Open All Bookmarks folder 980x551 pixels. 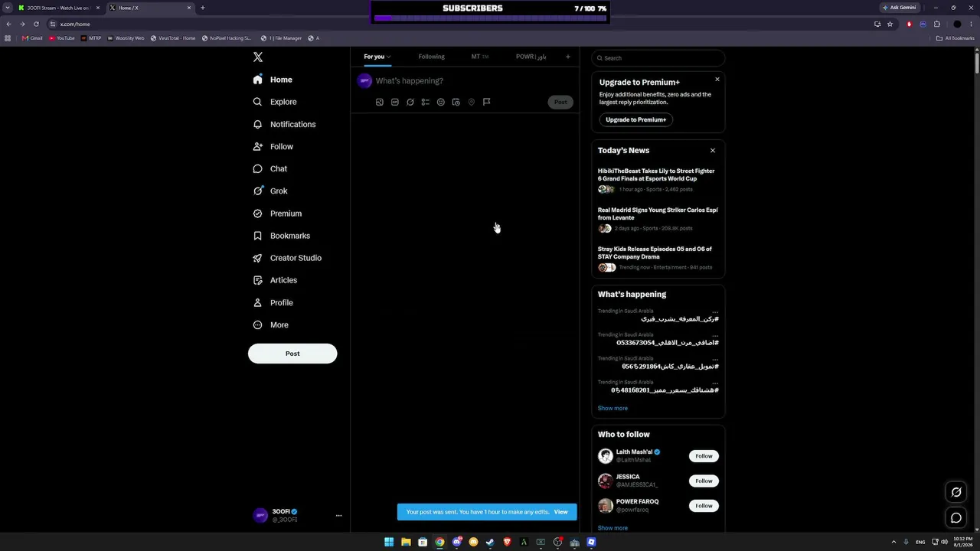coord(955,38)
